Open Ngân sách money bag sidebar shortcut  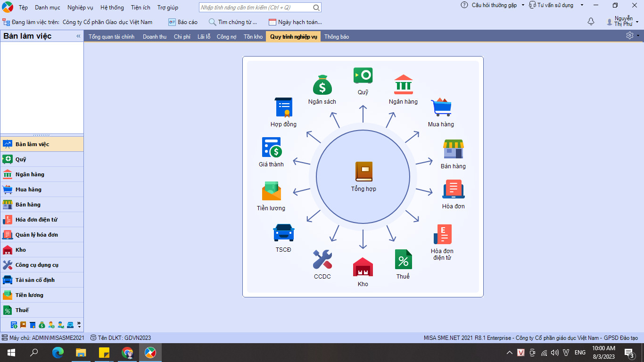click(42, 325)
